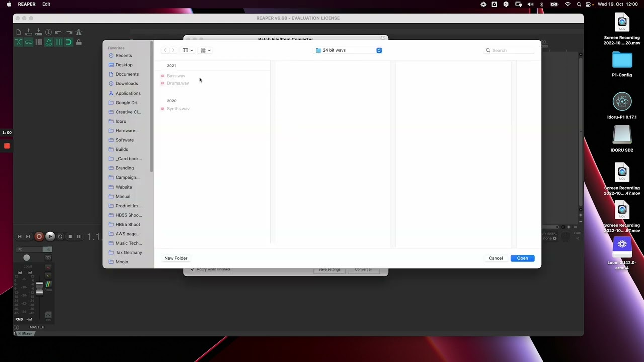Mute the MASTER track with M button
Image resolution: width=644 pixels, height=362 pixels.
point(48,267)
